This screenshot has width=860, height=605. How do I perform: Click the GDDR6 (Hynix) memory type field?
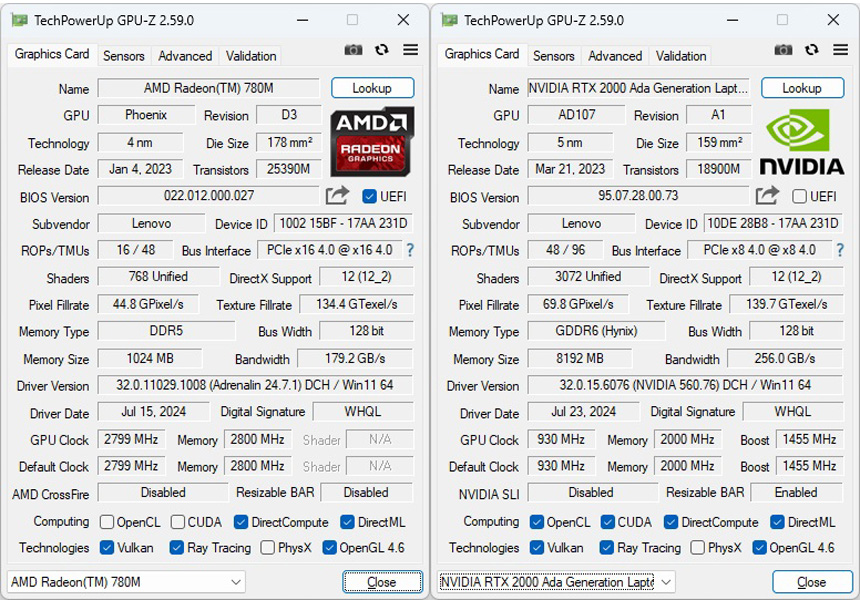pos(596,331)
